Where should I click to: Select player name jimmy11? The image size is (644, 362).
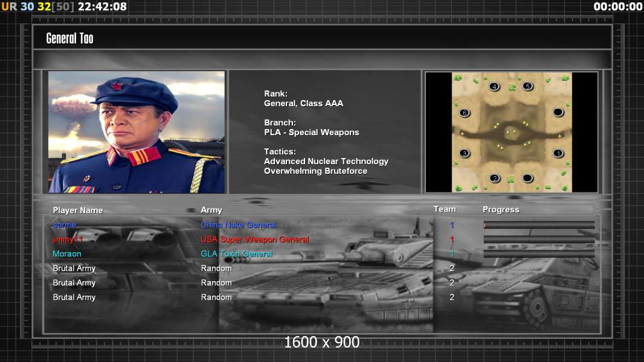click(x=68, y=239)
